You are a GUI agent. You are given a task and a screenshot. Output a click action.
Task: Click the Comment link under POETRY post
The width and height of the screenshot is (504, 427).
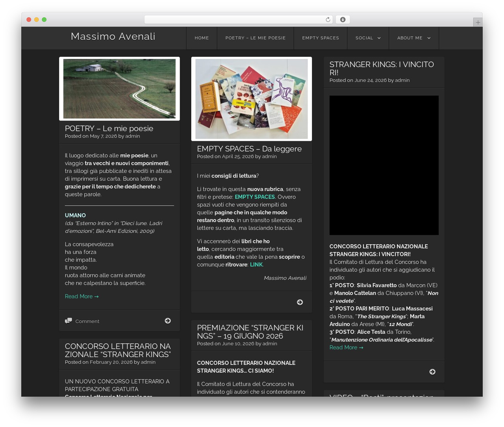tap(87, 321)
